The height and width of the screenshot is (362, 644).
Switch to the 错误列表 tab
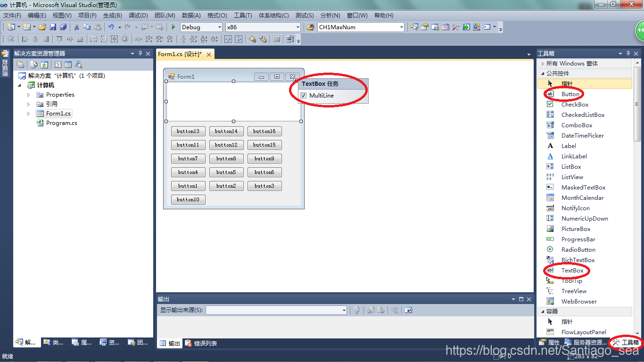pos(201,343)
